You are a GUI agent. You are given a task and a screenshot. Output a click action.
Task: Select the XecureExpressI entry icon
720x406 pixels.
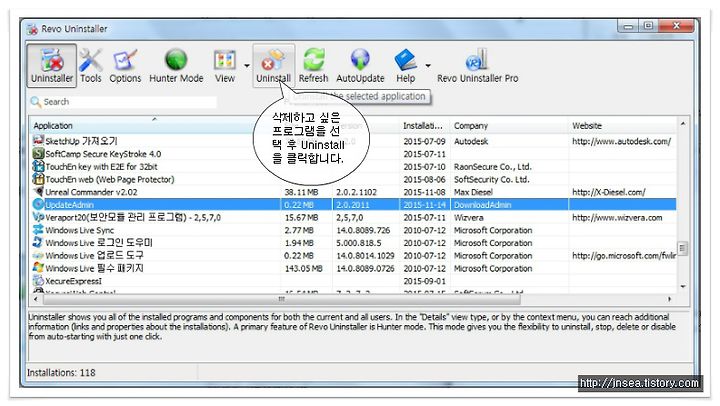click(38, 281)
